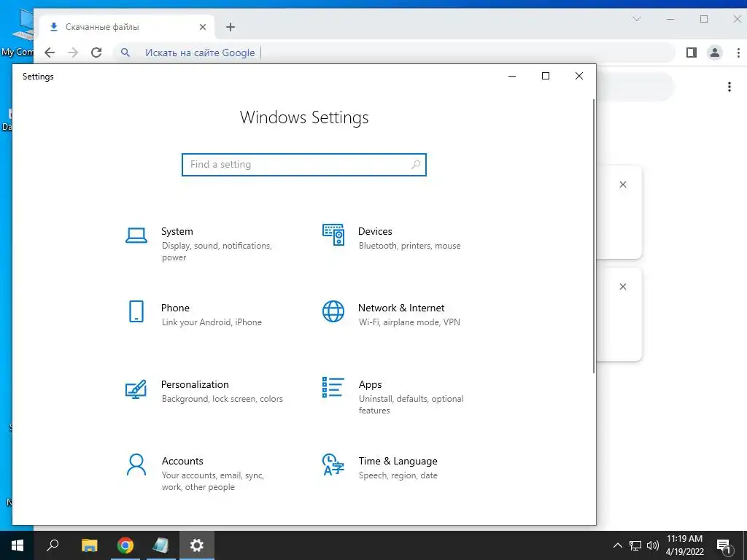Open the notebook app on taskbar
This screenshot has height=560, width=747.
(161, 545)
